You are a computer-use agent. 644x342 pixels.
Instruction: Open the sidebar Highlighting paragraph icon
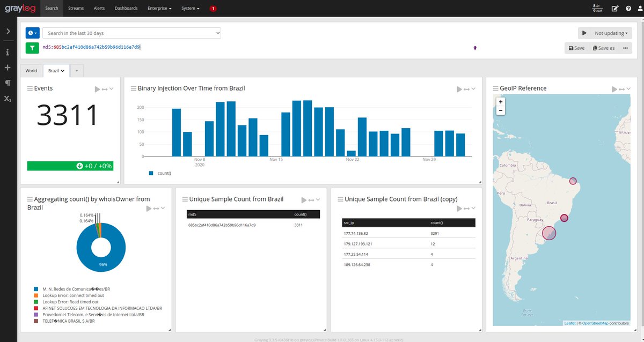coord(8,83)
